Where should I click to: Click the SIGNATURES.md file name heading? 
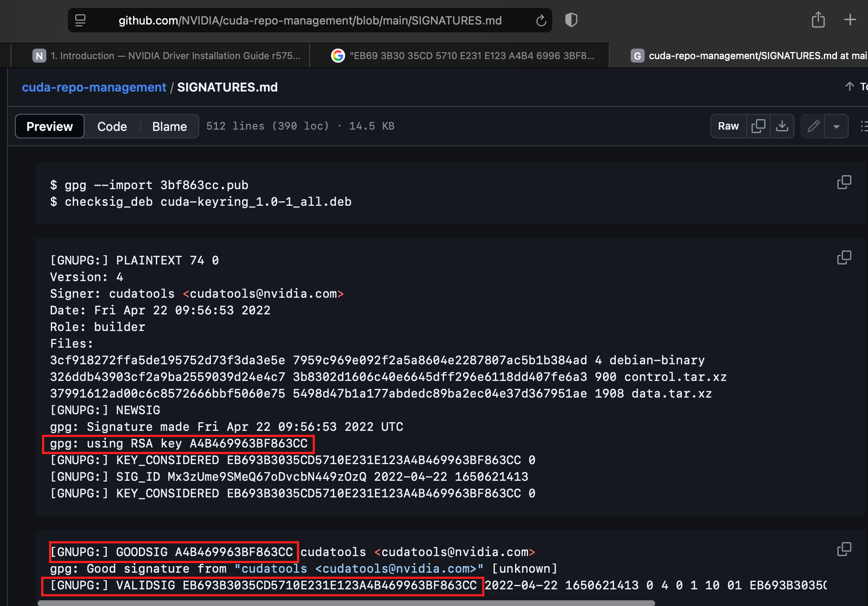[x=227, y=87]
